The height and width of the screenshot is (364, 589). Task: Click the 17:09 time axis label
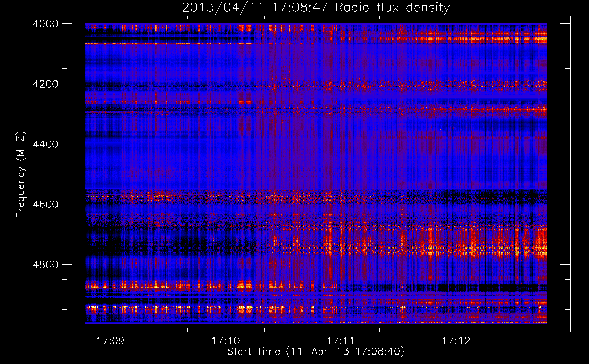coord(110,341)
